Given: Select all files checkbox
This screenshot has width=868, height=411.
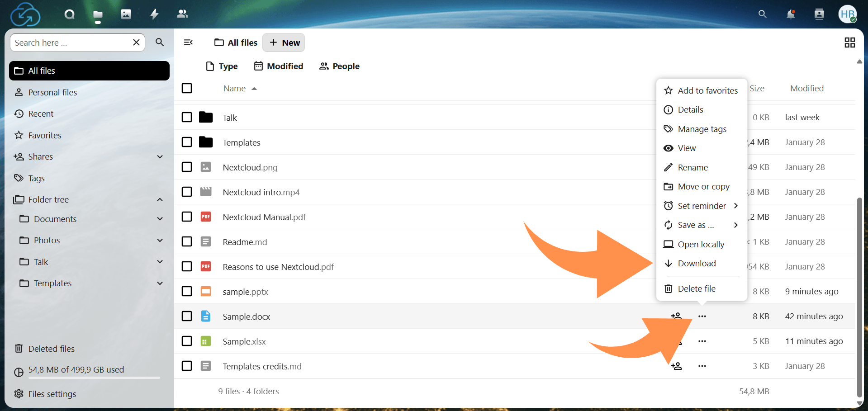Looking at the screenshot, I should point(187,88).
